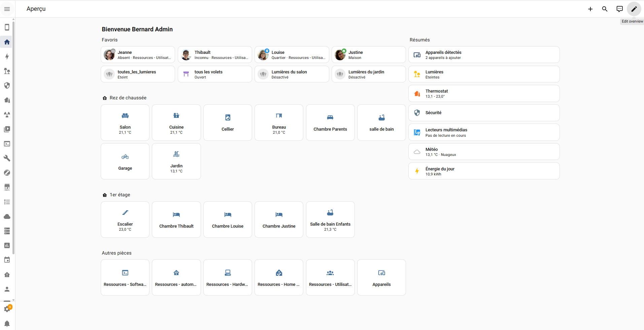Open the Thermostat summary card
Screen dimensions: 644x330
tap(484, 94)
